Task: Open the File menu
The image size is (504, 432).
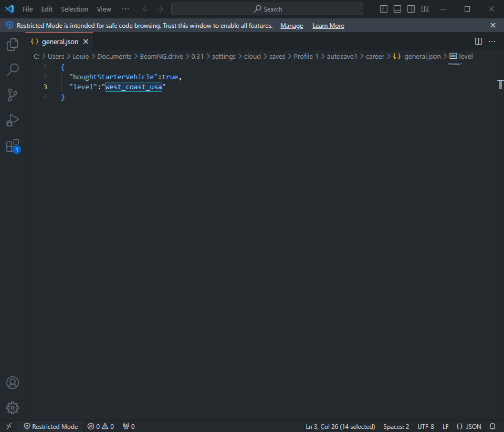Action: [27, 9]
